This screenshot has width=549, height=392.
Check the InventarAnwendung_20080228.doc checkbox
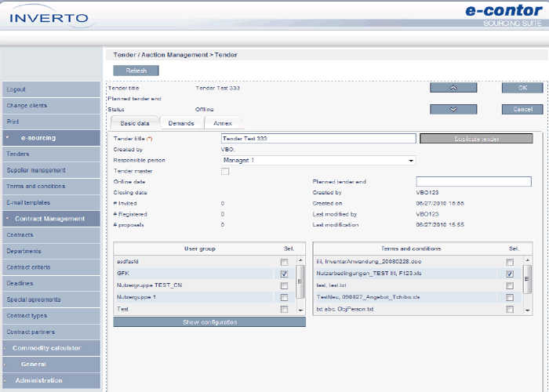pos(510,262)
